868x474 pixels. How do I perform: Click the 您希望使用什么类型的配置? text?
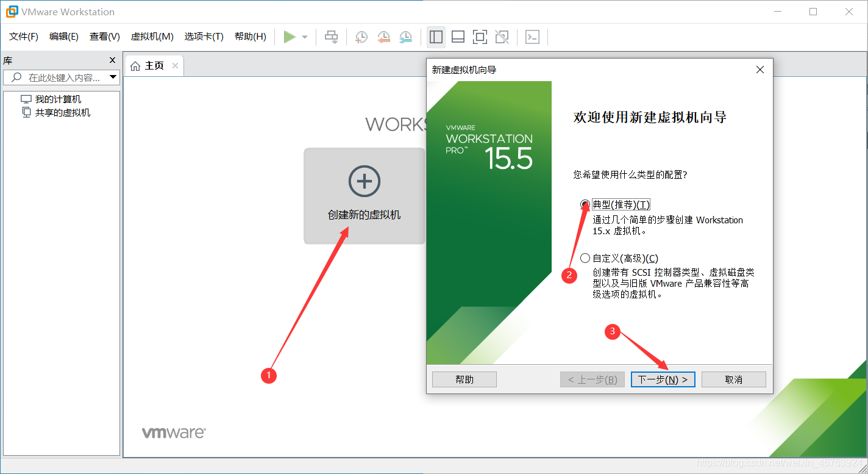click(630, 175)
